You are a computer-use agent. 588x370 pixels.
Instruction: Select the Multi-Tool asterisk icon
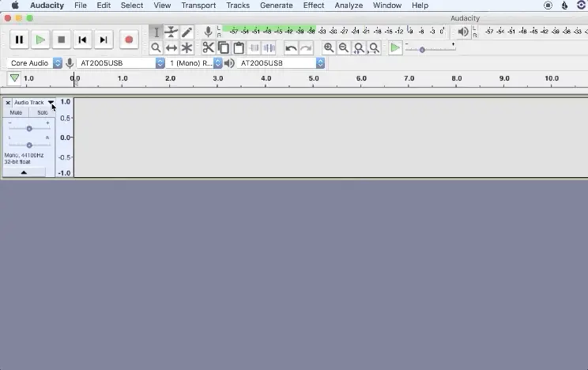coord(187,48)
